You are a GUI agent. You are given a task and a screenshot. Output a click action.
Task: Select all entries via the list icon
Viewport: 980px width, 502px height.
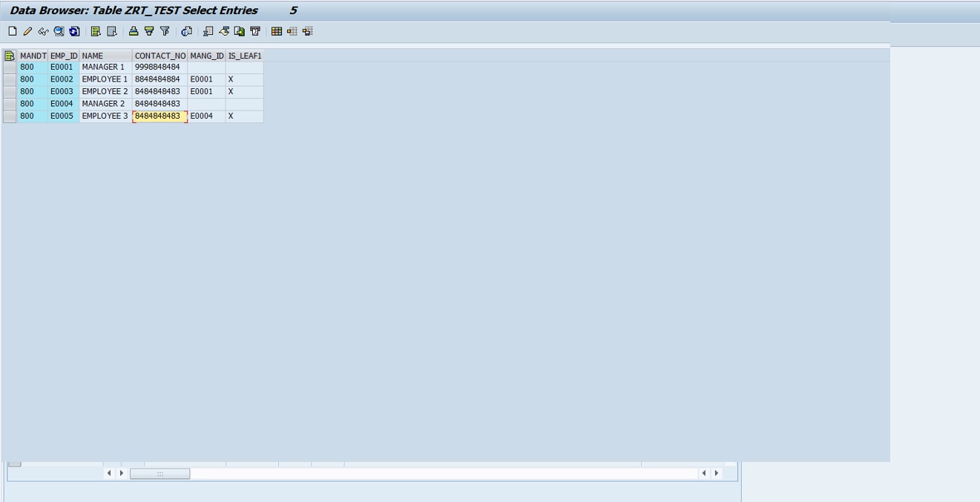(x=96, y=31)
